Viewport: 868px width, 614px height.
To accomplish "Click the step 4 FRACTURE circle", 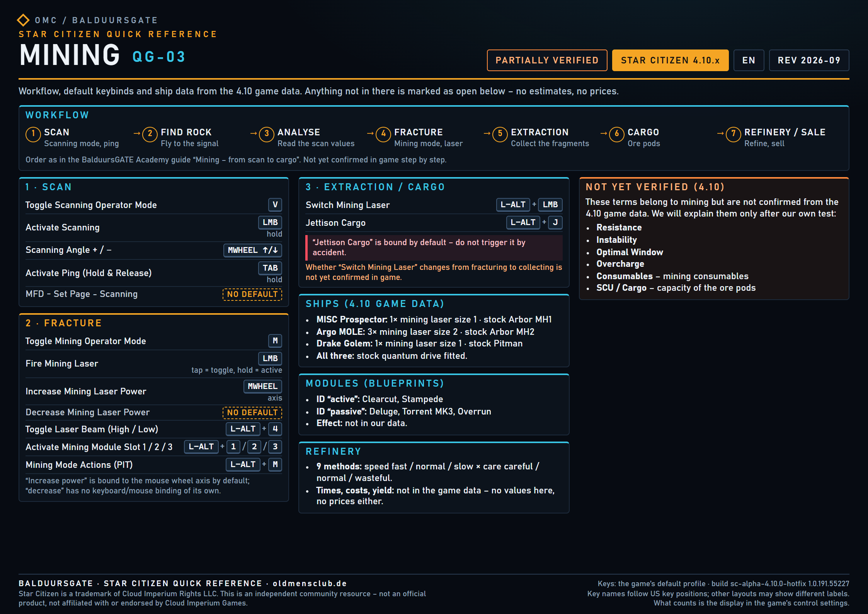I will [383, 134].
